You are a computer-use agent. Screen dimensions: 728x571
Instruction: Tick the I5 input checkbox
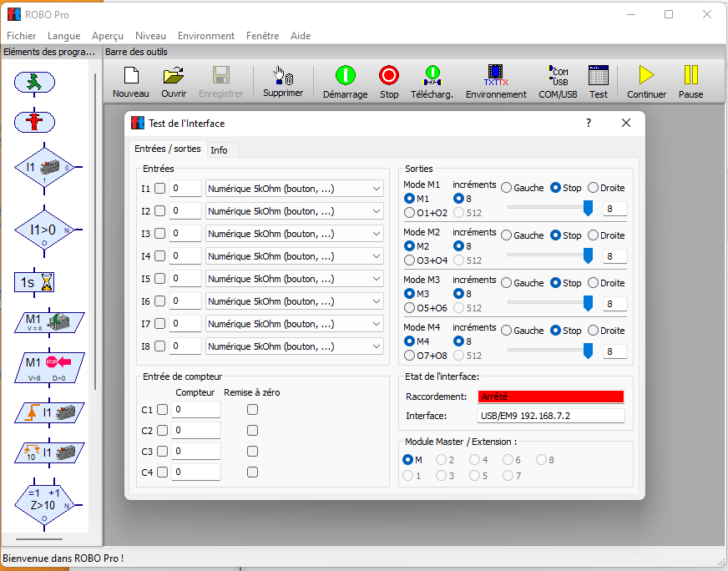(x=159, y=279)
